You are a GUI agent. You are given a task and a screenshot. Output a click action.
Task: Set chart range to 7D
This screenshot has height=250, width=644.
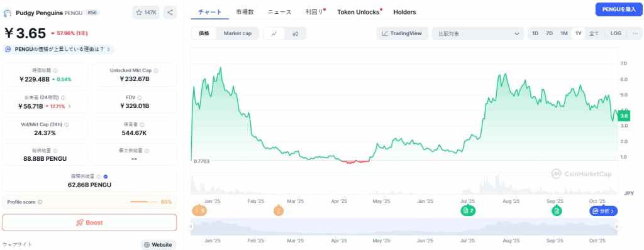pyautogui.click(x=549, y=34)
